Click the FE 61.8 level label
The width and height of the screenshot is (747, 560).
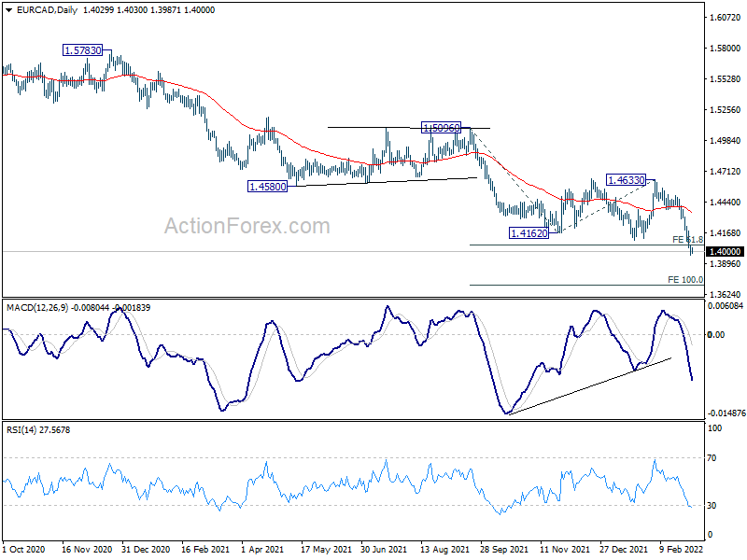(x=687, y=240)
